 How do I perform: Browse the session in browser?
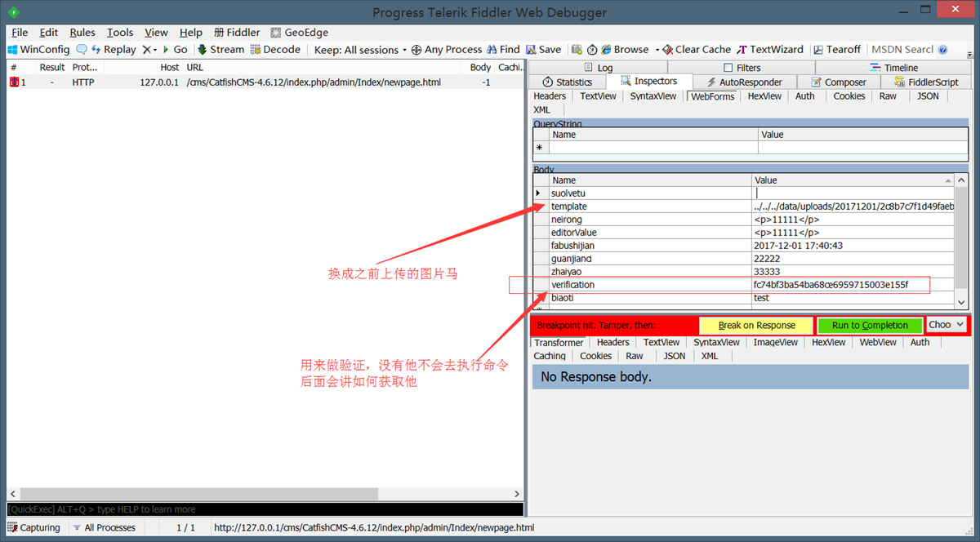point(625,49)
